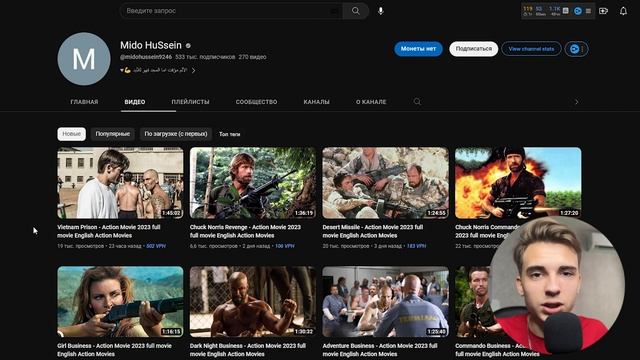
Task: Click the vidIQ toolbar grid icon
Action: point(566,11)
